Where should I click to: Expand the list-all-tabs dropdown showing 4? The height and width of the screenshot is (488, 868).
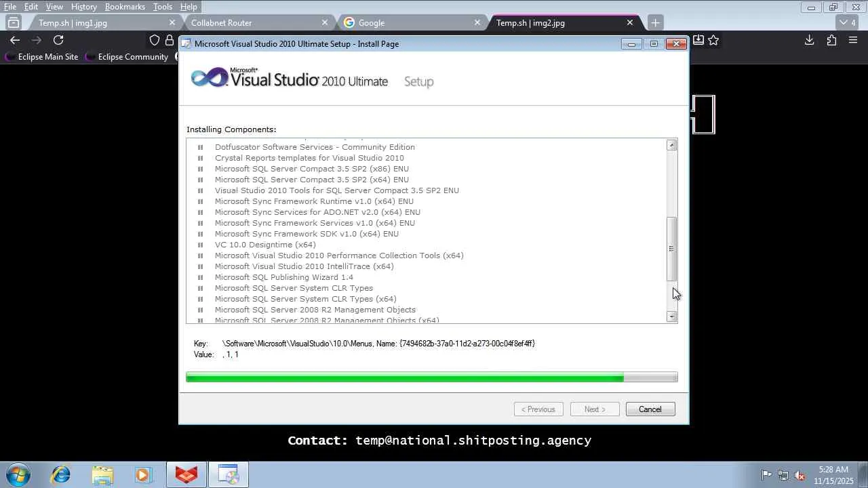click(x=846, y=22)
